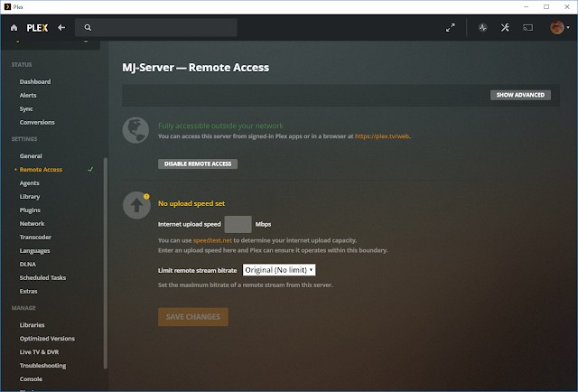This screenshot has width=578, height=392.
Task: Open the Sync status page
Action: coord(26,108)
